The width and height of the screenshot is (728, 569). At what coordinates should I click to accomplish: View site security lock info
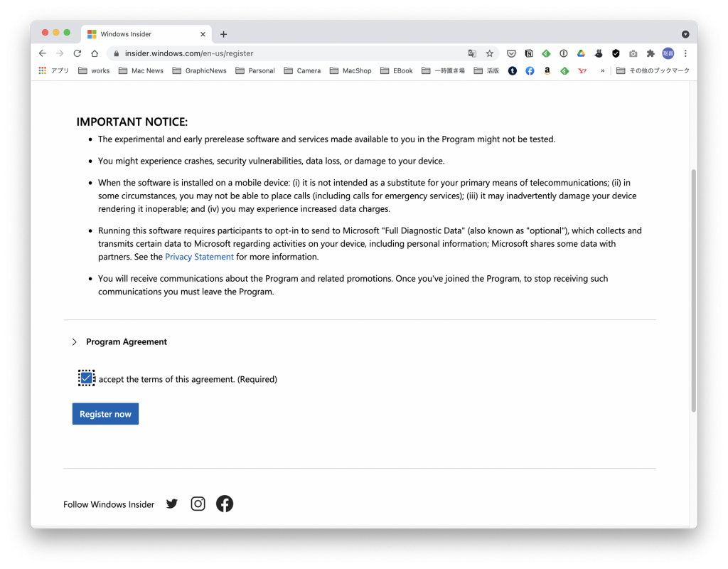pyautogui.click(x=116, y=53)
